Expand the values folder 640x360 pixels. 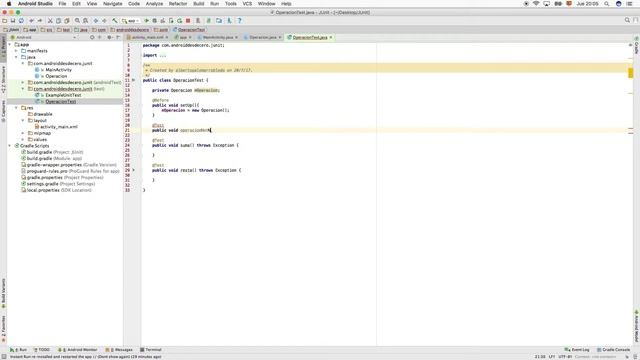click(x=23, y=140)
